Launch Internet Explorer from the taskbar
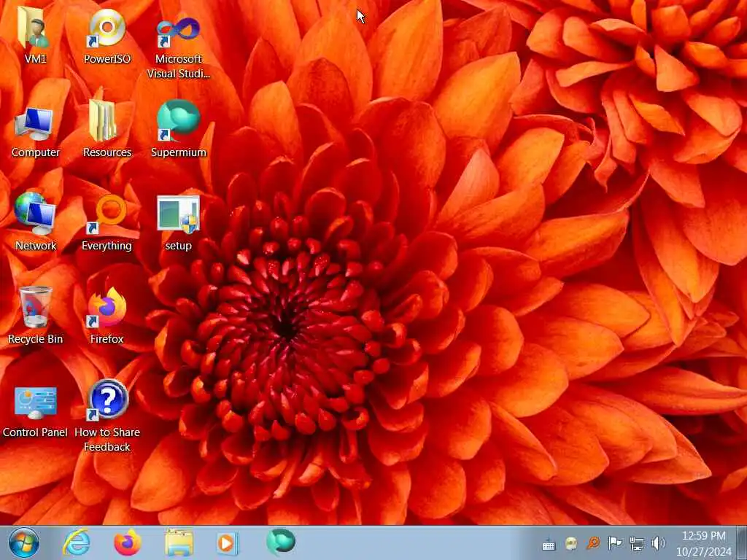 tap(77, 542)
